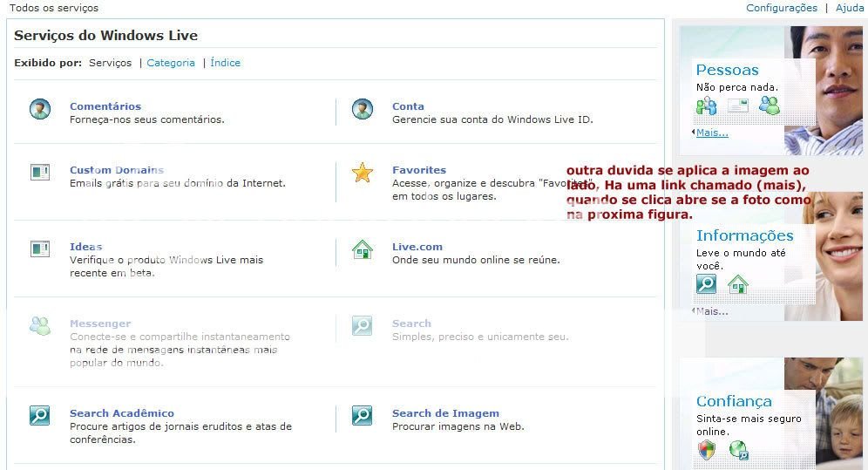The width and height of the screenshot is (868, 470).
Task: Click text 'Onde seu mundo online se reúne.'
Action: (x=476, y=260)
